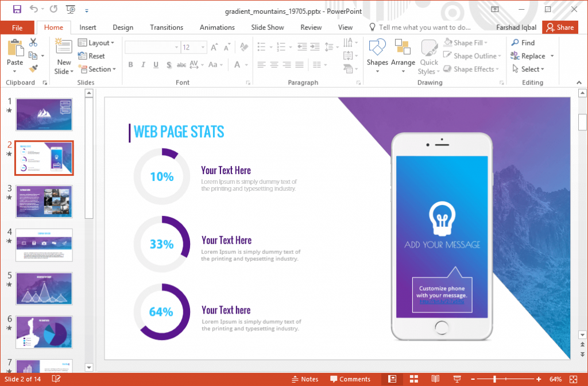Click the New Slide icon

pos(63,52)
